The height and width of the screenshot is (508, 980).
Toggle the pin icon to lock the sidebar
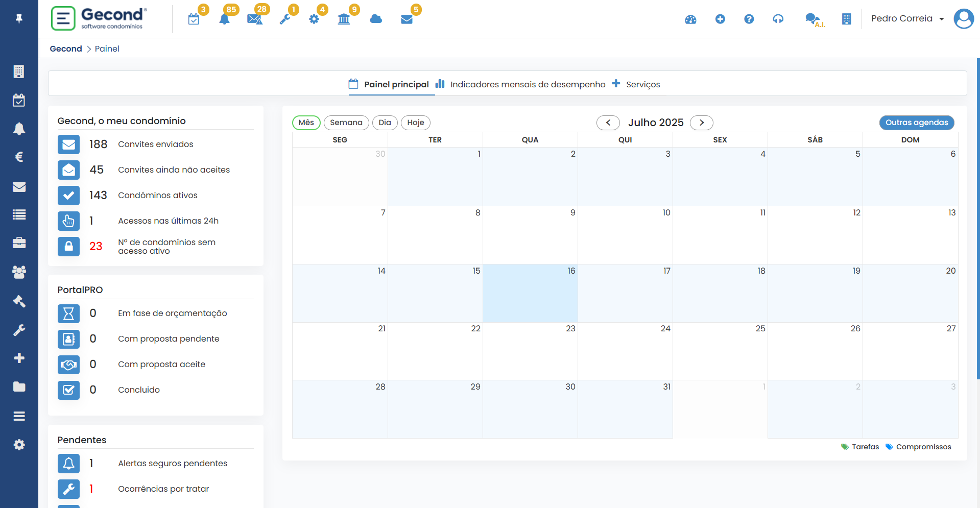coord(19,18)
